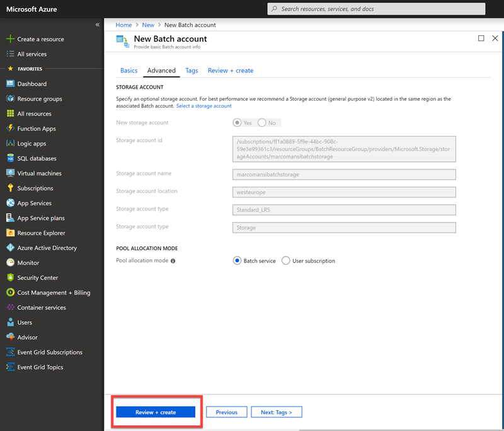Image resolution: width=504 pixels, height=431 pixels.
Task: Click the New Batch account breadcrumb text
Action: [x=190, y=25]
